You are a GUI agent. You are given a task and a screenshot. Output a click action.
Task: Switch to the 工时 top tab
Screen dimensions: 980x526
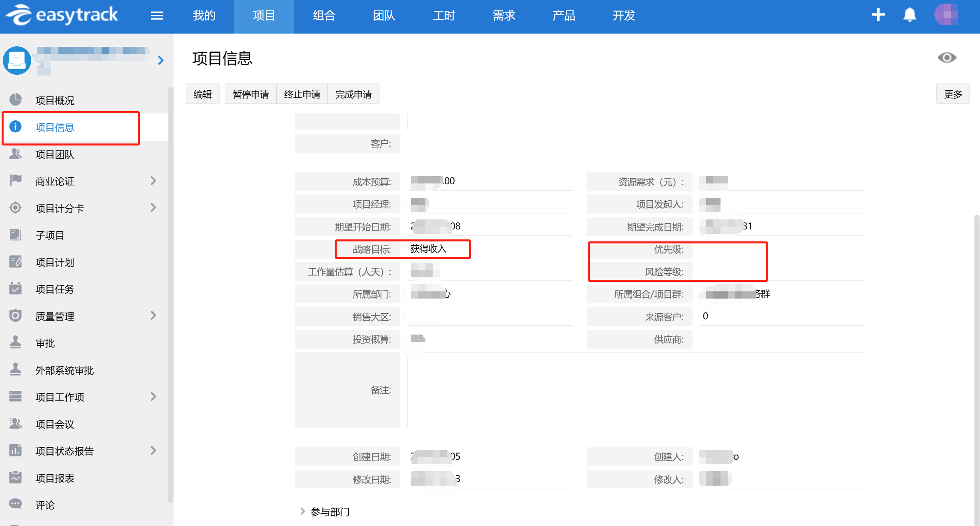[x=444, y=16]
